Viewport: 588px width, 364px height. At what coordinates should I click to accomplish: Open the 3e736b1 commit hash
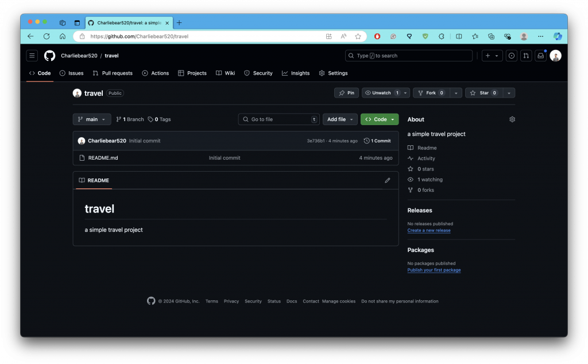click(x=316, y=141)
